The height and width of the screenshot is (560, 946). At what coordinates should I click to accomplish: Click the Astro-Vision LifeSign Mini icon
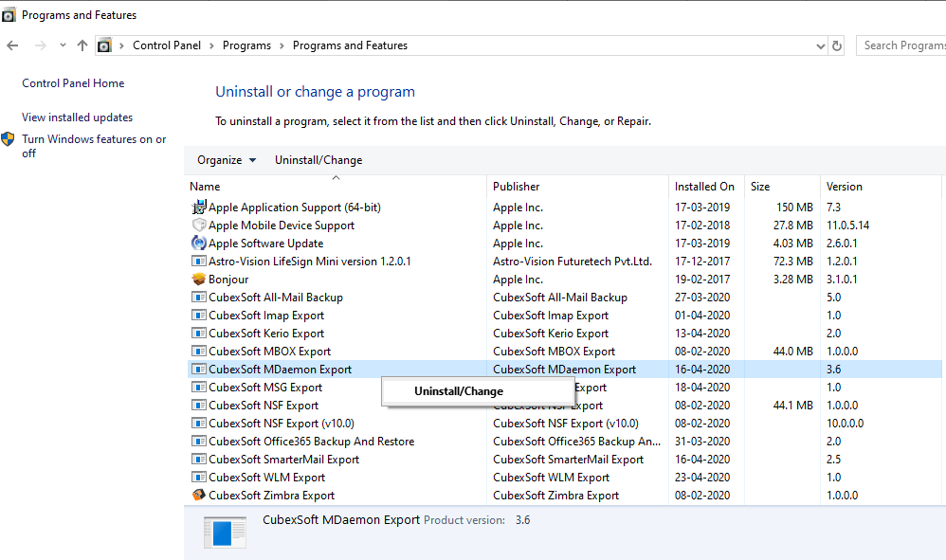point(199,262)
